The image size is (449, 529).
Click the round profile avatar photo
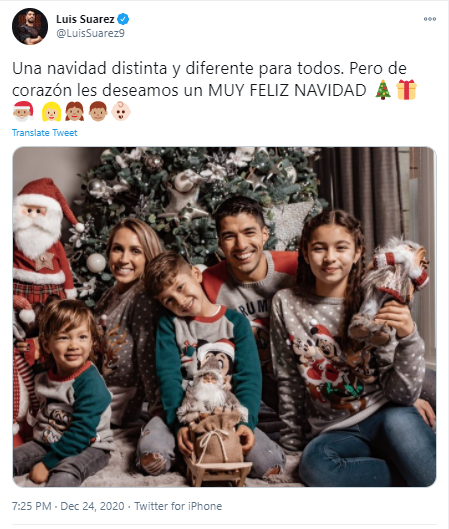click(30, 26)
